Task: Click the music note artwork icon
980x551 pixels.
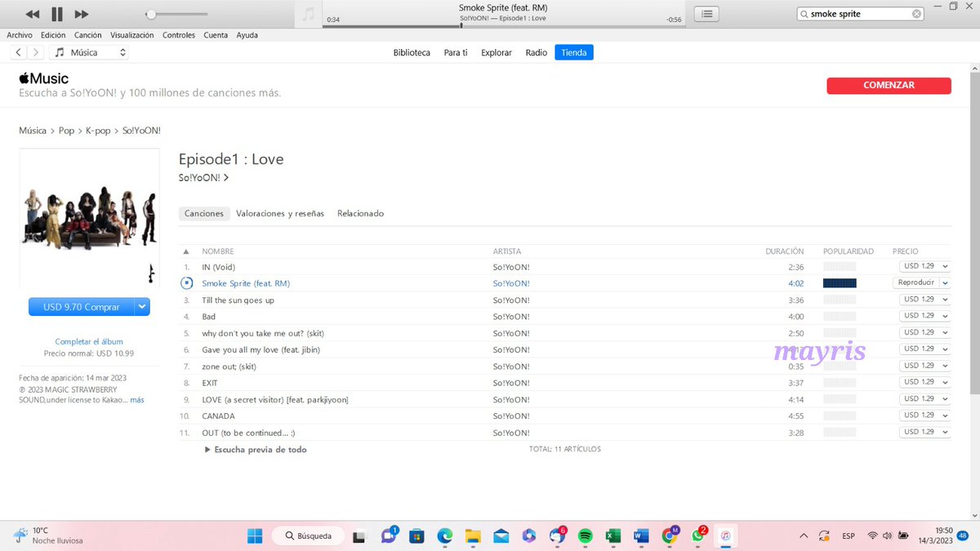Action: tap(308, 14)
